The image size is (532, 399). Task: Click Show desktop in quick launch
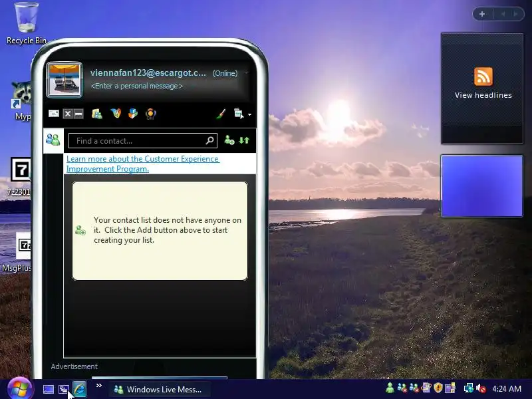tap(49, 389)
